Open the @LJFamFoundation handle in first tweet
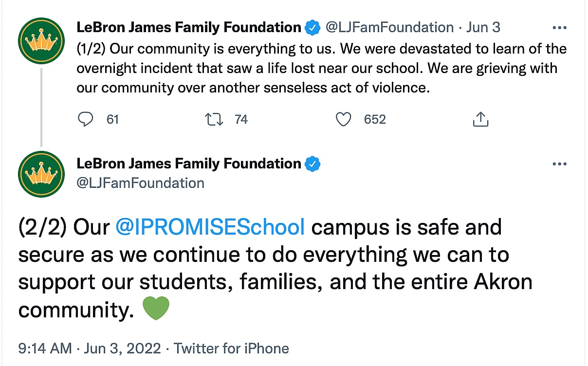588x366 pixels. (389, 27)
